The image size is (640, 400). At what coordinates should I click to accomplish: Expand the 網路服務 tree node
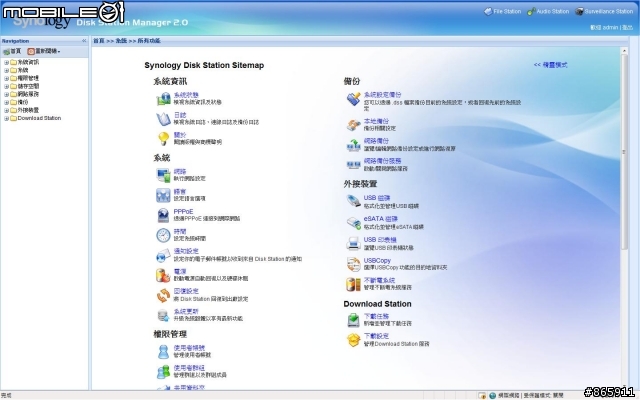tap(6, 94)
